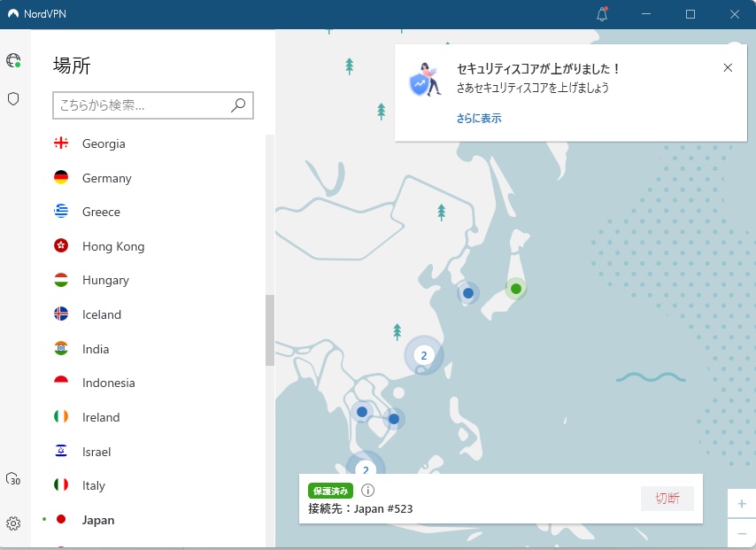Click the 保護済み status badge

point(331,492)
